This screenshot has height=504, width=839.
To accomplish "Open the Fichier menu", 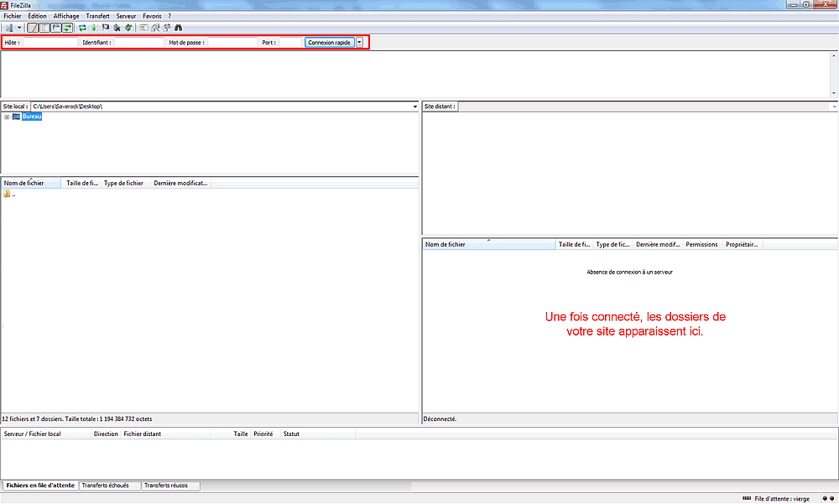I will point(13,16).
